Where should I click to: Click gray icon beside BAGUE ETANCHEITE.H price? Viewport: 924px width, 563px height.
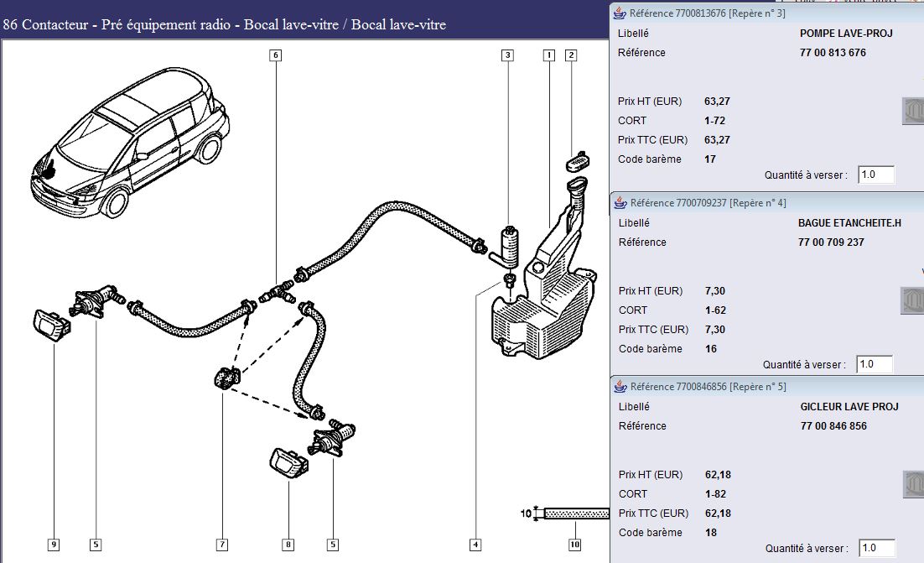(912, 300)
